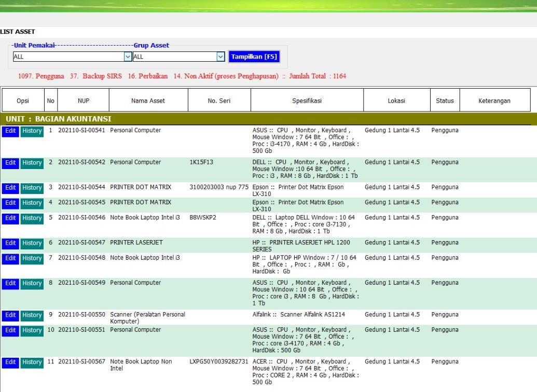View history of asset 202110-SI-00548
Screen dimensions: 537x392
(x=32, y=258)
